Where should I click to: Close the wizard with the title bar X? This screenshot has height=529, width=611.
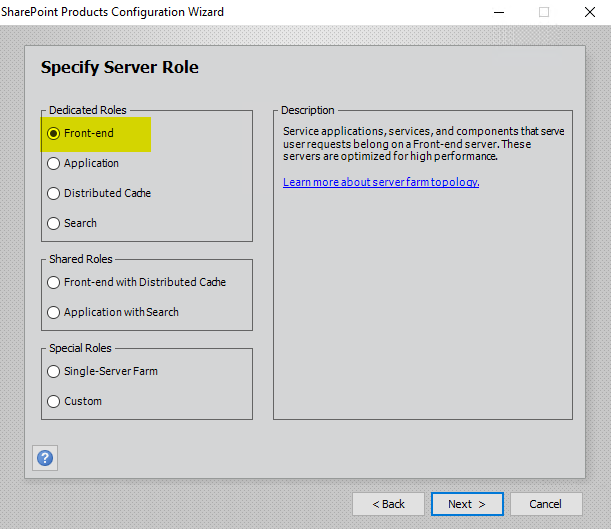[x=589, y=12]
